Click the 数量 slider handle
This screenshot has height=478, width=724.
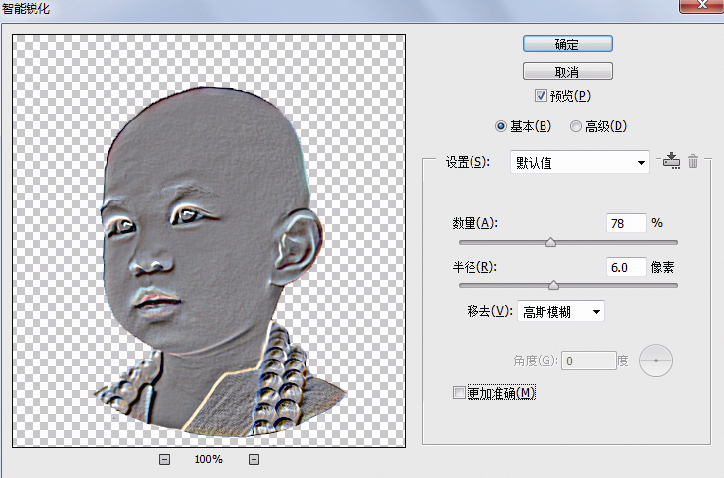[x=550, y=242]
